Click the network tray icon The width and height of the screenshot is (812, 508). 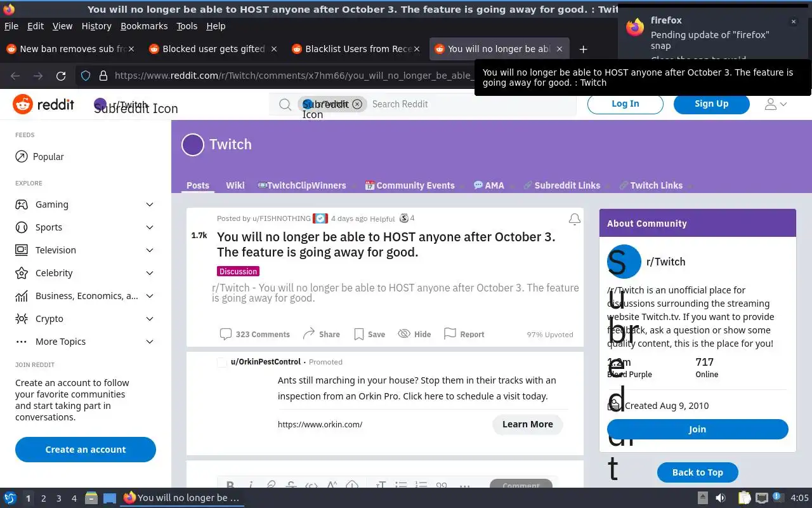[x=762, y=498]
